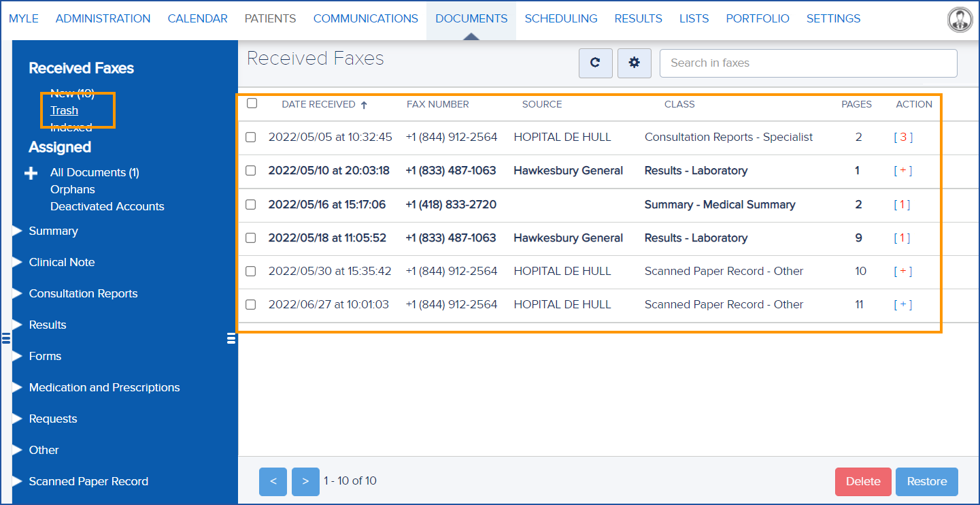980x505 pixels.
Task: Click the previous page arrow button
Action: click(273, 481)
